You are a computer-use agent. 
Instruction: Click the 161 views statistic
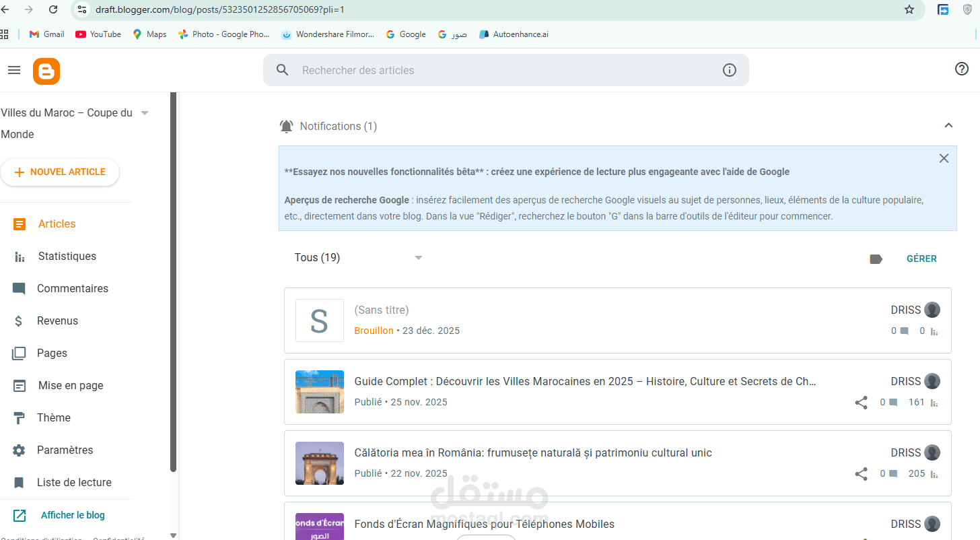(923, 403)
